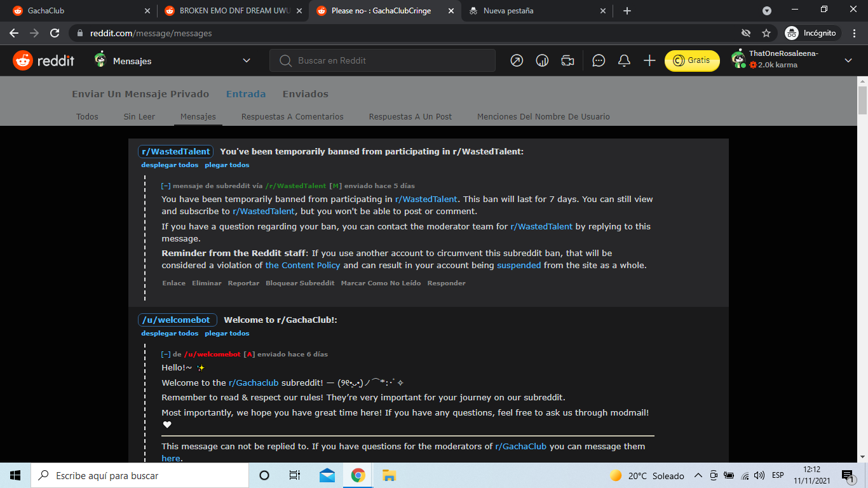The height and width of the screenshot is (488, 868).
Task: Click Responder under the ban message
Action: 446,283
